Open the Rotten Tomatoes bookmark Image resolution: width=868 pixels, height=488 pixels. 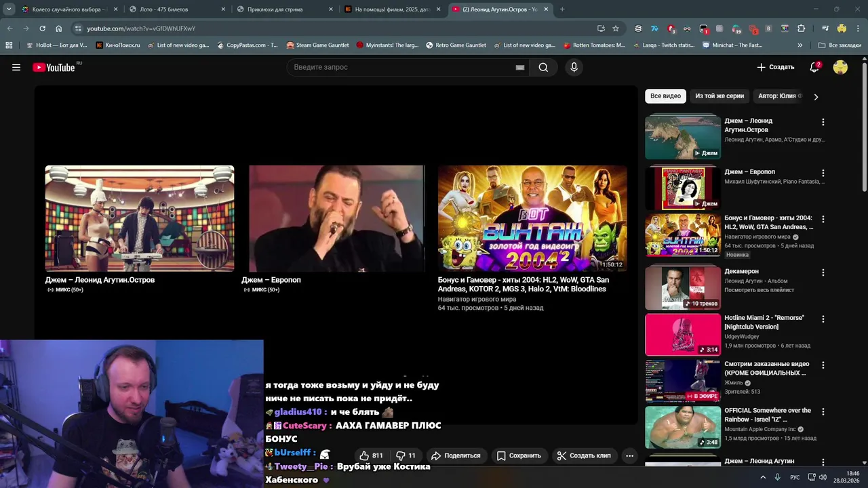click(594, 45)
